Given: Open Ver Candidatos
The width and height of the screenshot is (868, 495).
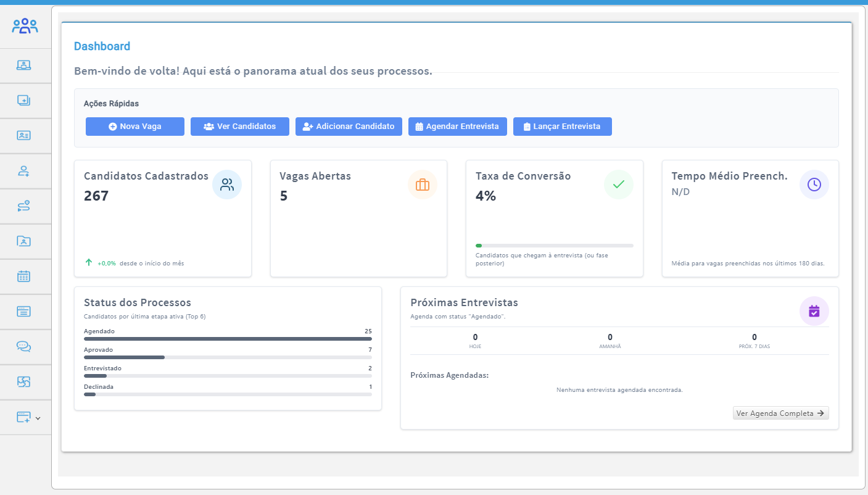Looking at the screenshot, I should click(x=240, y=127).
